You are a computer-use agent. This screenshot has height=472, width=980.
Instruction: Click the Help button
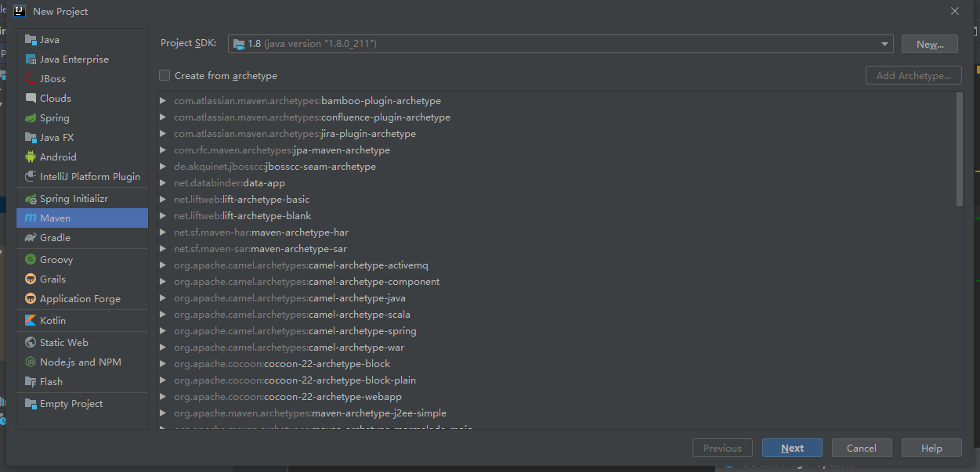[931, 449]
